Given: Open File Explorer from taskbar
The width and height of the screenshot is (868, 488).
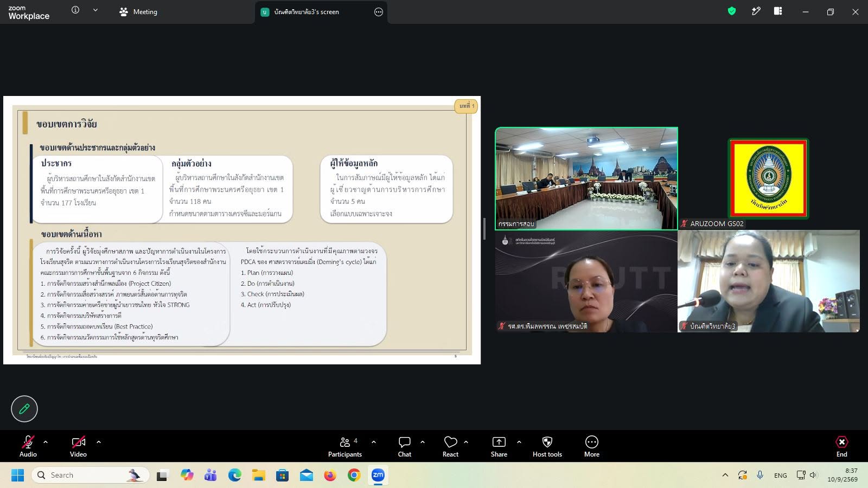Looking at the screenshot, I should (259, 476).
